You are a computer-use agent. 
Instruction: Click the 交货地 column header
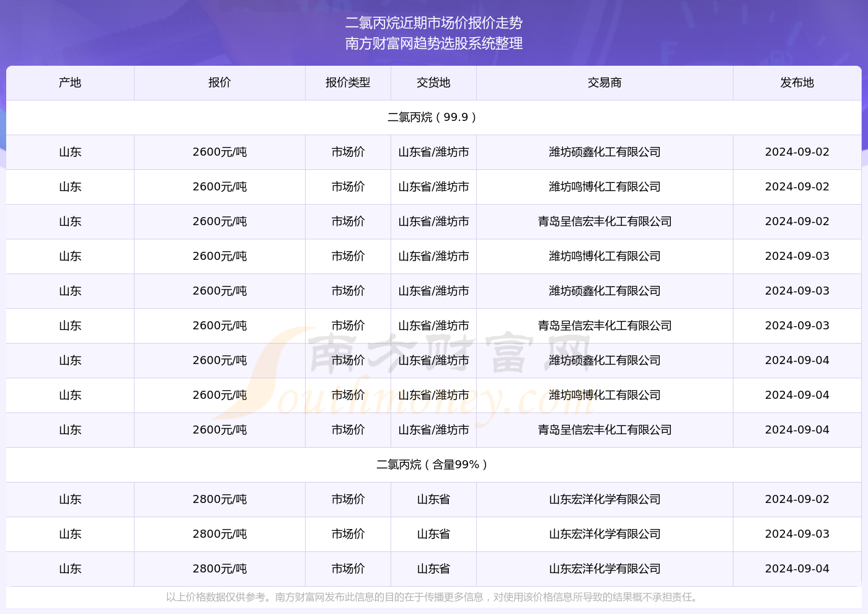pyautogui.click(x=433, y=82)
